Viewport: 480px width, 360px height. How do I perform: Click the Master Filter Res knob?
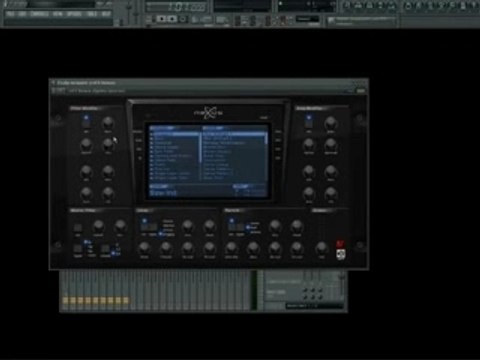click(x=120, y=226)
